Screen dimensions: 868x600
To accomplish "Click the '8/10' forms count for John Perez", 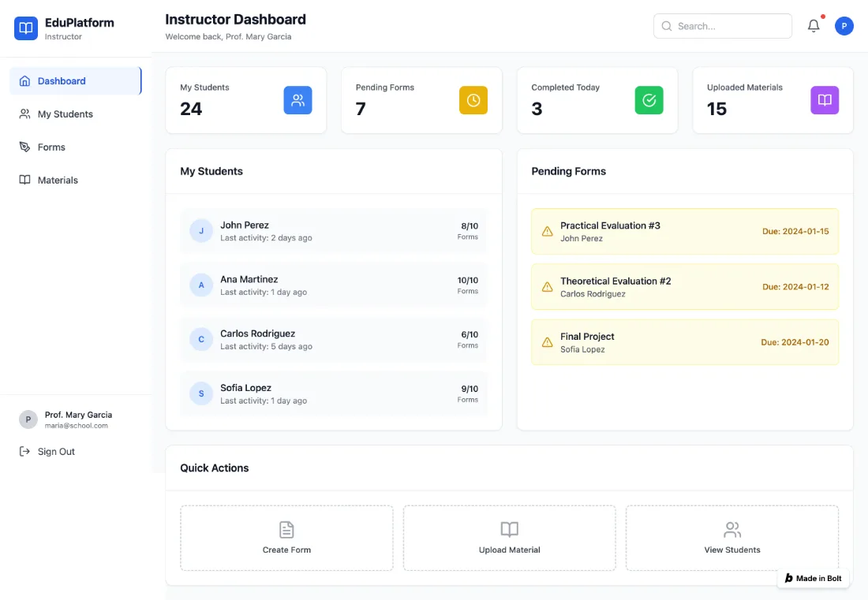I will coord(470,225).
